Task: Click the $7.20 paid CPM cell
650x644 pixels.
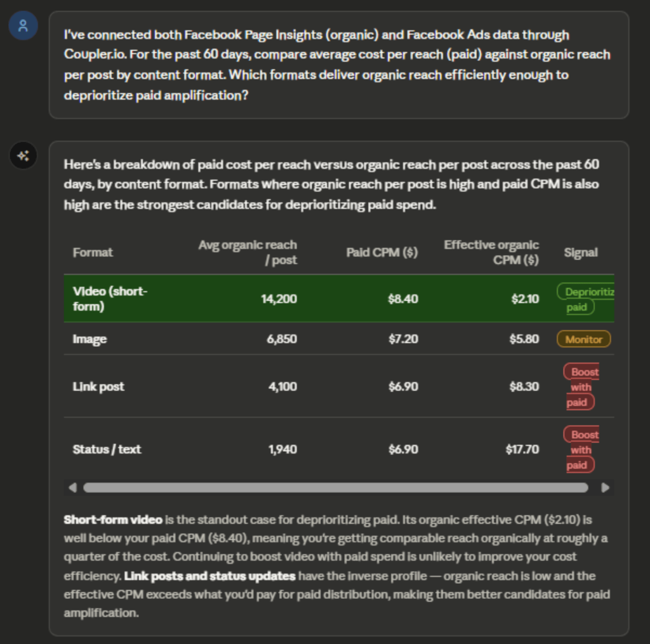Action: 403,339
